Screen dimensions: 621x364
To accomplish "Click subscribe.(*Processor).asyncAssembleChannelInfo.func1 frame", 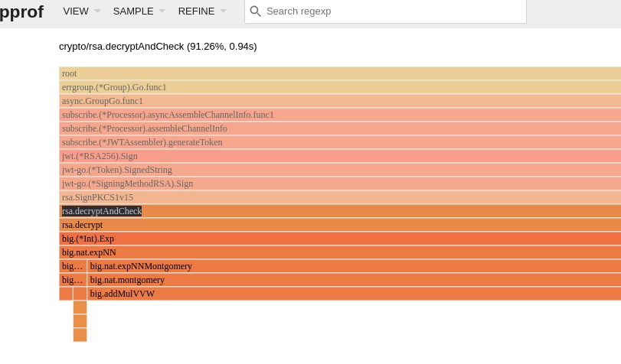I will (x=340, y=115).
